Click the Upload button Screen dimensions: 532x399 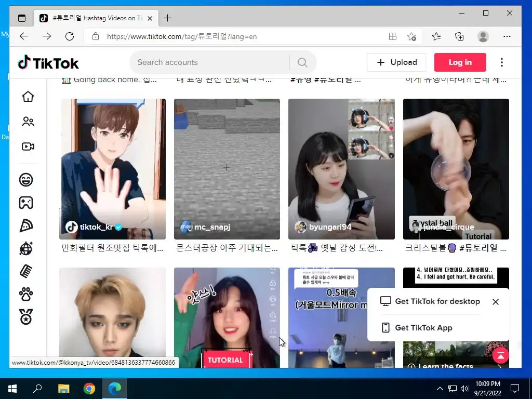tap(396, 62)
